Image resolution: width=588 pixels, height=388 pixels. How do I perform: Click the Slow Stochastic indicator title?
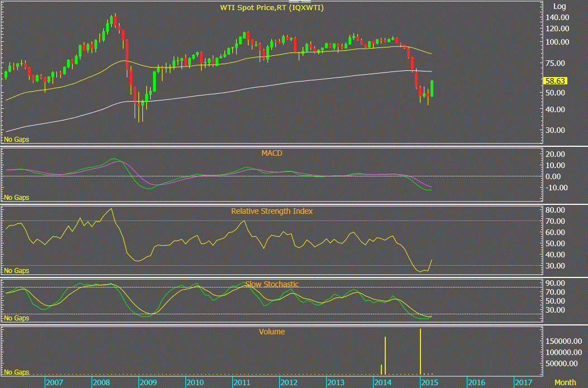tap(272, 284)
